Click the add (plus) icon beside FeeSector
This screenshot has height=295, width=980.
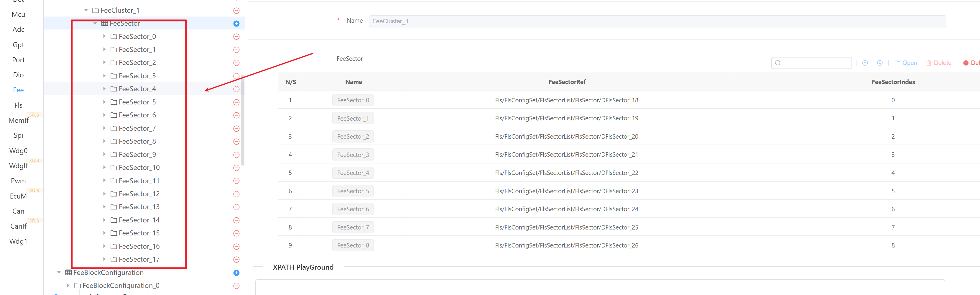coord(236,24)
